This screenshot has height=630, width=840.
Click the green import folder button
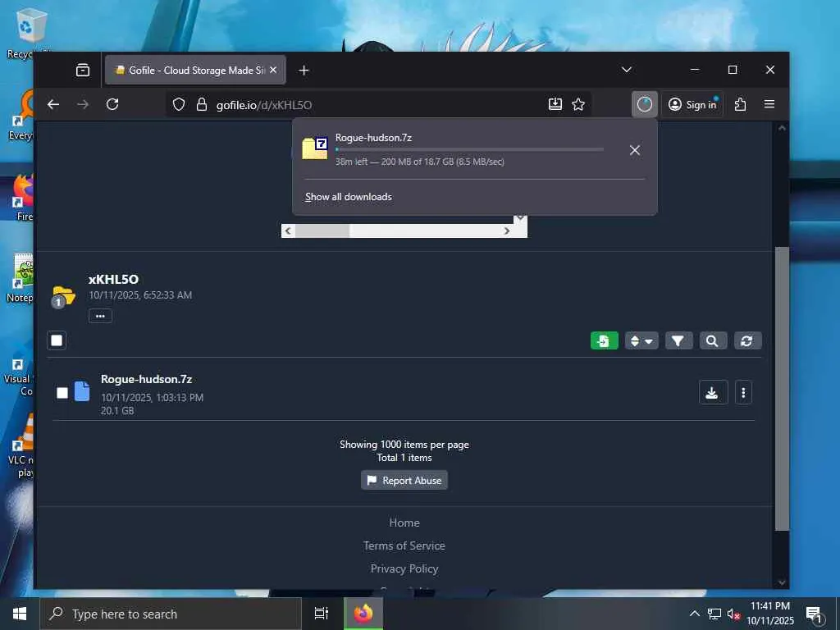click(x=605, y=340)
